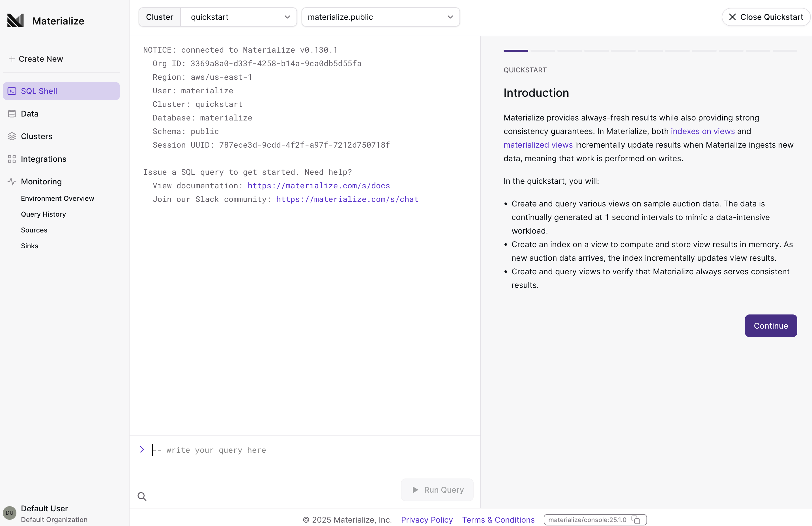Click the Integrations grid icon
Screen dimensions: 812x526
(12, 159)
